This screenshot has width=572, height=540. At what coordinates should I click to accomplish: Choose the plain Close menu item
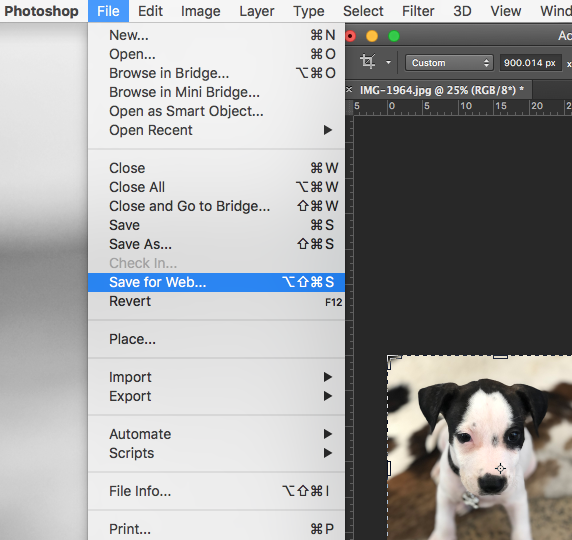(216, 168)
